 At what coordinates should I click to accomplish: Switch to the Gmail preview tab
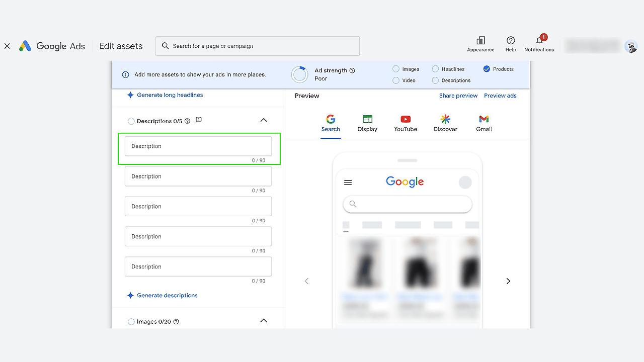(484, 123)
